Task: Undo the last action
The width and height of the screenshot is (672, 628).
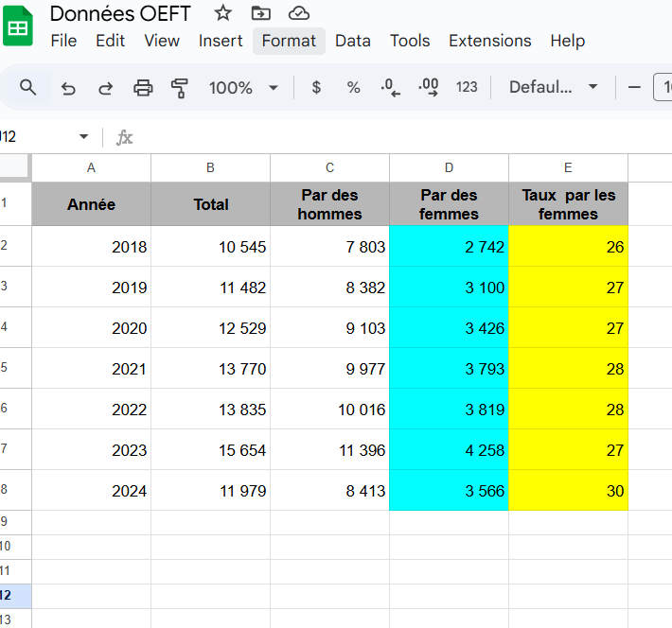Action: pyautogui.click(x=68, y=88)
